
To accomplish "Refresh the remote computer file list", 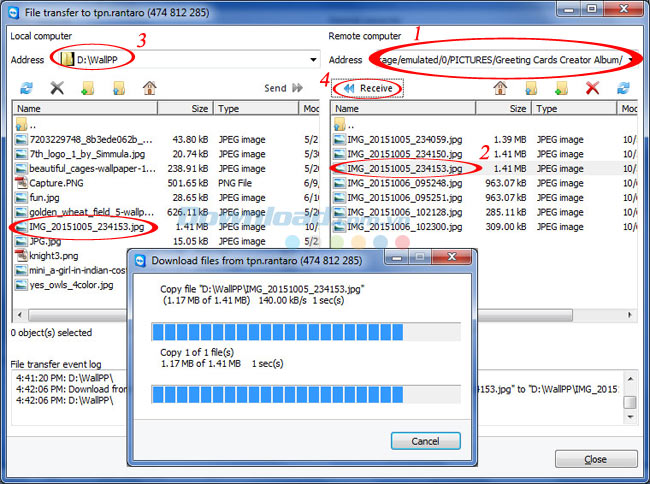I will tap(622, 89).
